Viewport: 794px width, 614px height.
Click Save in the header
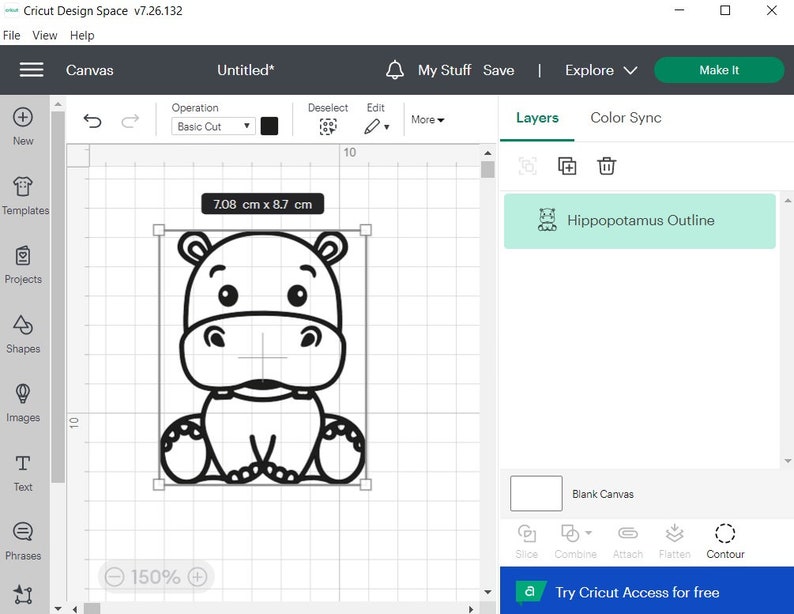click(498, 70)
